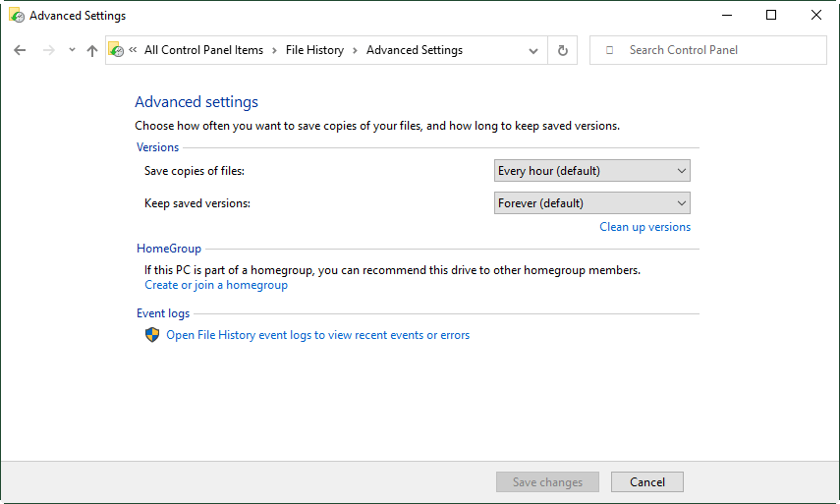
Task: Expand the double chevron in address bar
Action: (x=133, y=50)
